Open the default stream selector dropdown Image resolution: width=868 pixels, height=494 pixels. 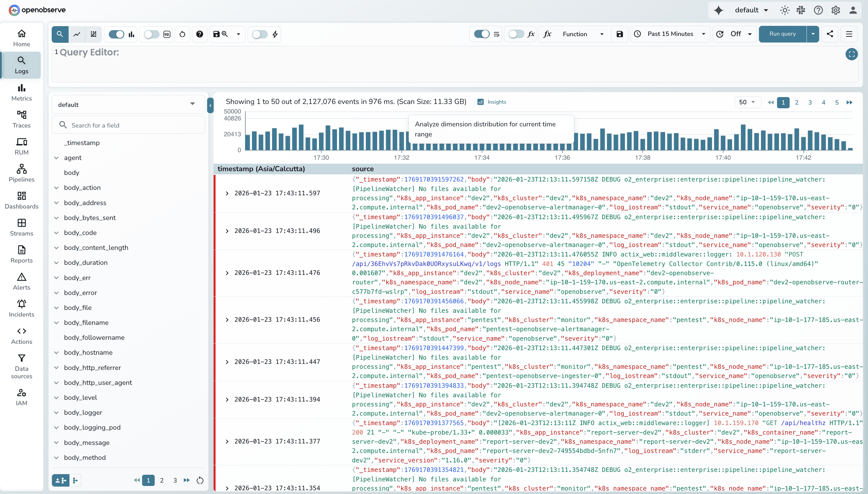pos(128,104)
